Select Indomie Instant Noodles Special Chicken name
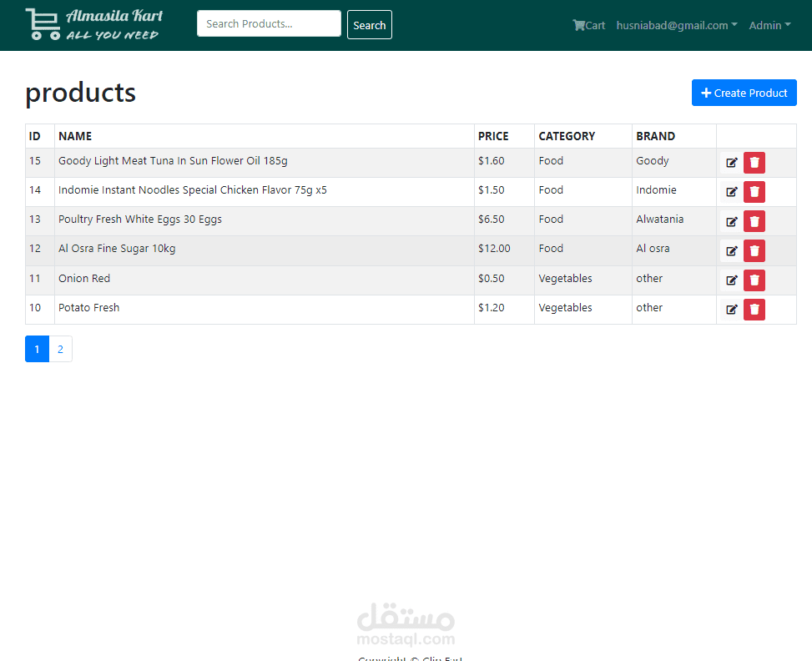812x661 pixels. [x=193, y=190]
